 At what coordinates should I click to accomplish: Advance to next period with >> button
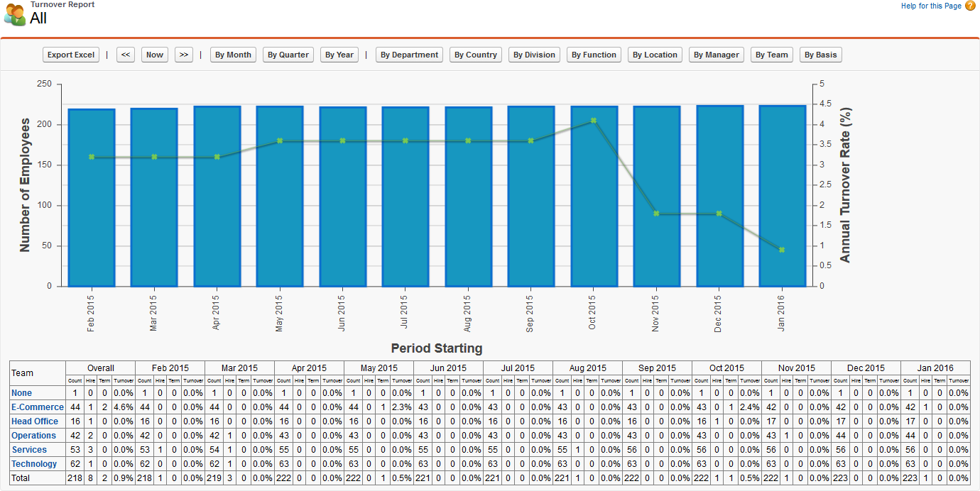pos(184,55)
